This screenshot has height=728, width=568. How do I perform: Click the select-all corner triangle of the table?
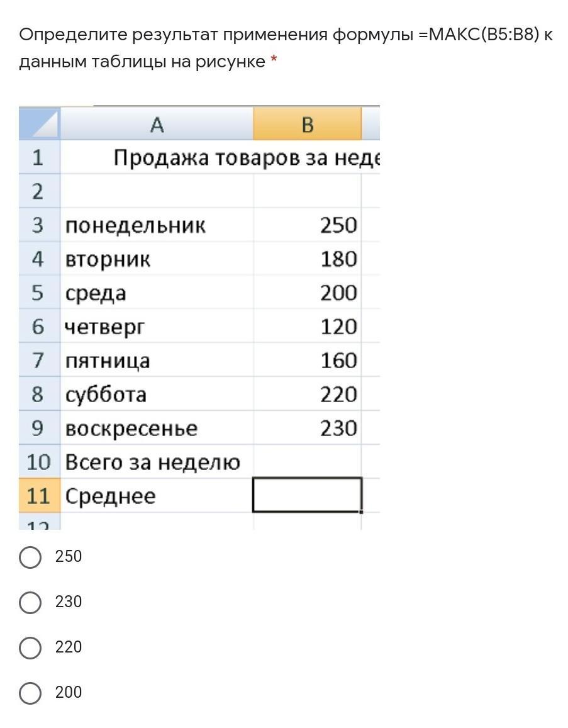(x=40, y=124)
